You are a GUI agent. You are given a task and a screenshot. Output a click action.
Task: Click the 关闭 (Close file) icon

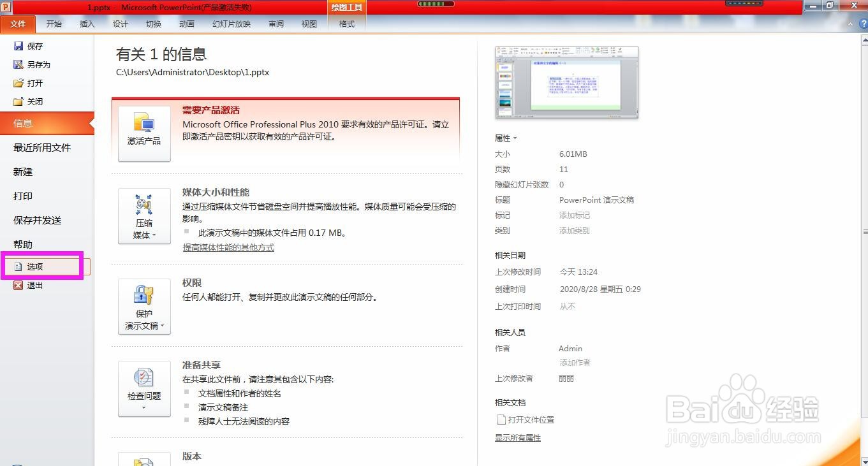tap(18, 101)
